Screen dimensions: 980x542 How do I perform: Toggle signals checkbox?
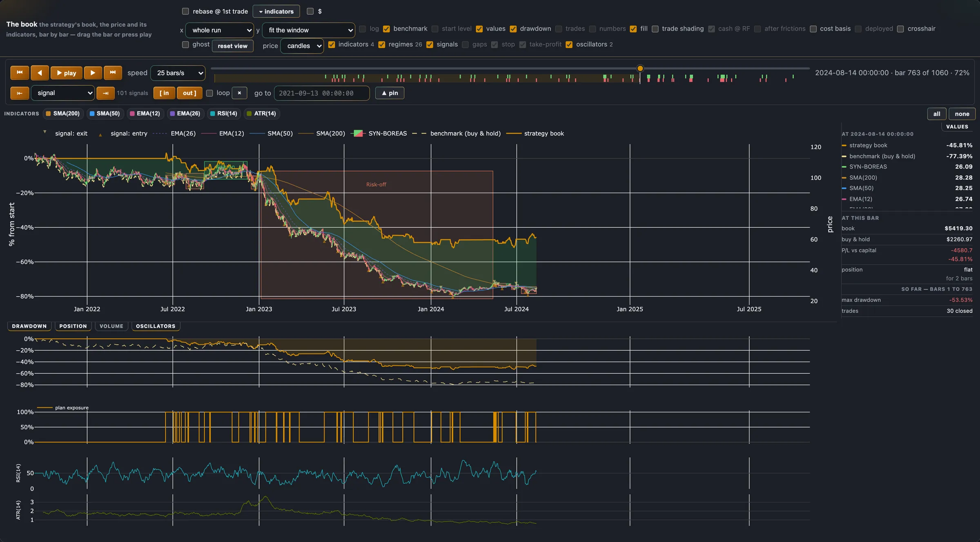pos(430,45)
